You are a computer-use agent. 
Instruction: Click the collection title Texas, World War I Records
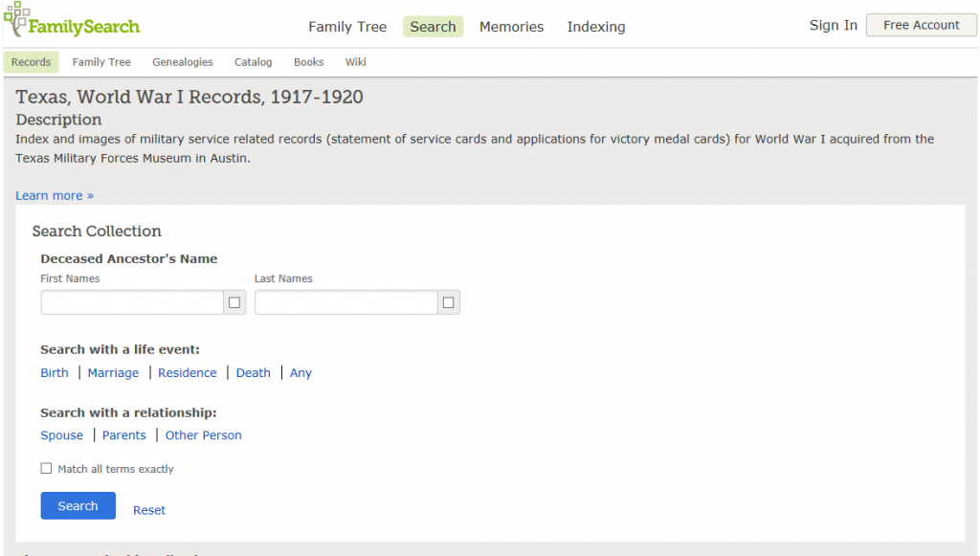point(189,97)
